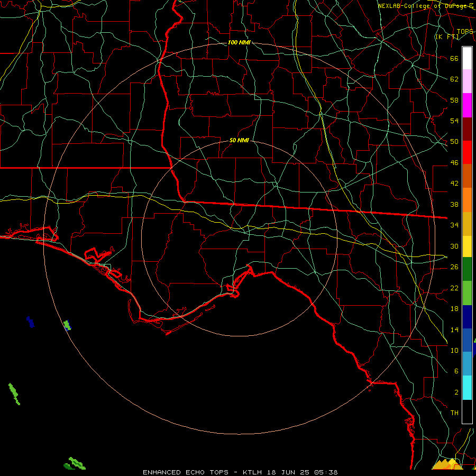Click the 50 NMI range ring label
Screen dimensions: 476x476
pyautogui.click(x=239, y=140)
